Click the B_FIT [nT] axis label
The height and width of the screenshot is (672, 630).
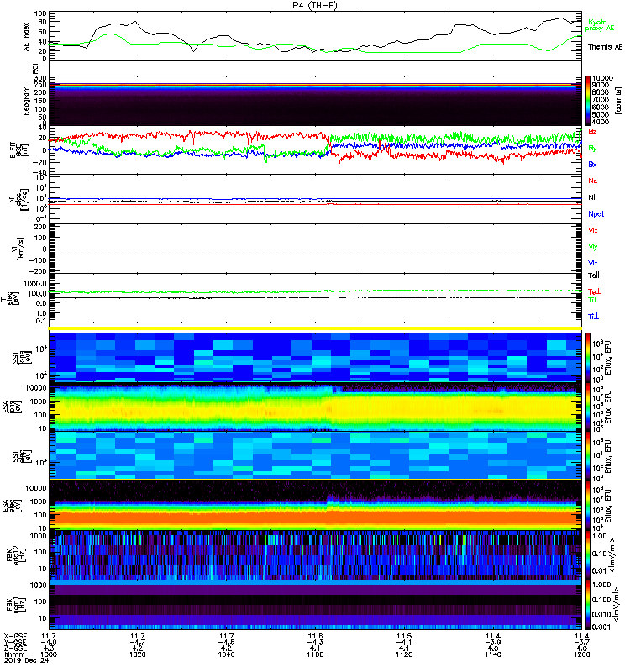pos(18,150)
